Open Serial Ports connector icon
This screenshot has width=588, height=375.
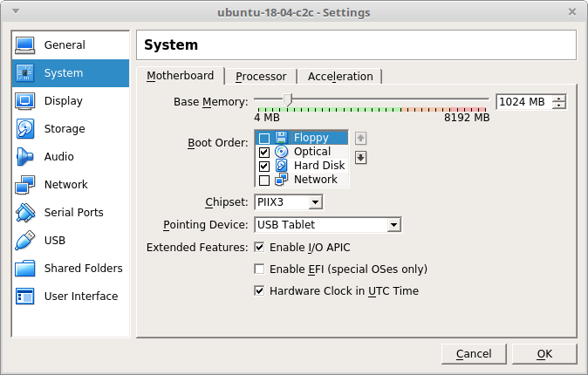click(25, 213)
